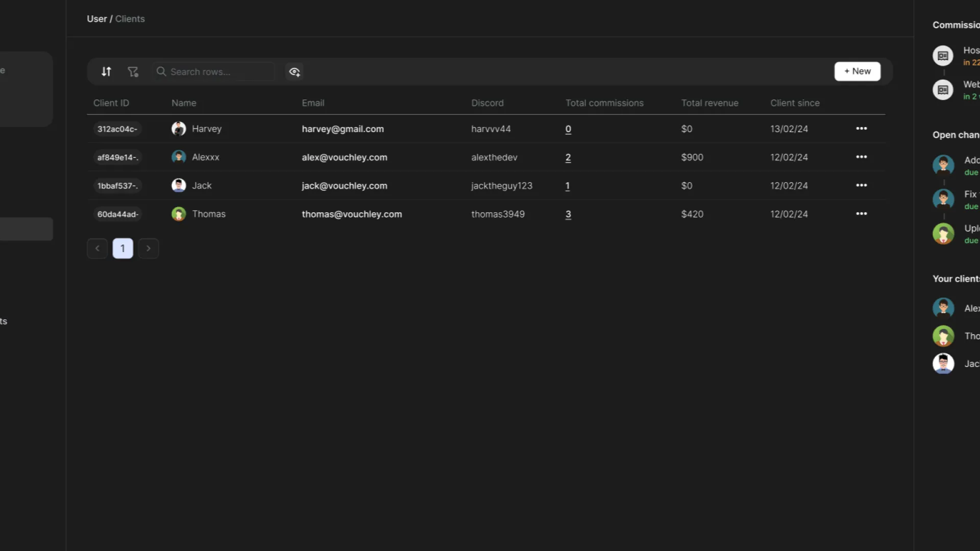Click Alexxx's total commissions link 2
980x551 pixels.
pos(568,158)
